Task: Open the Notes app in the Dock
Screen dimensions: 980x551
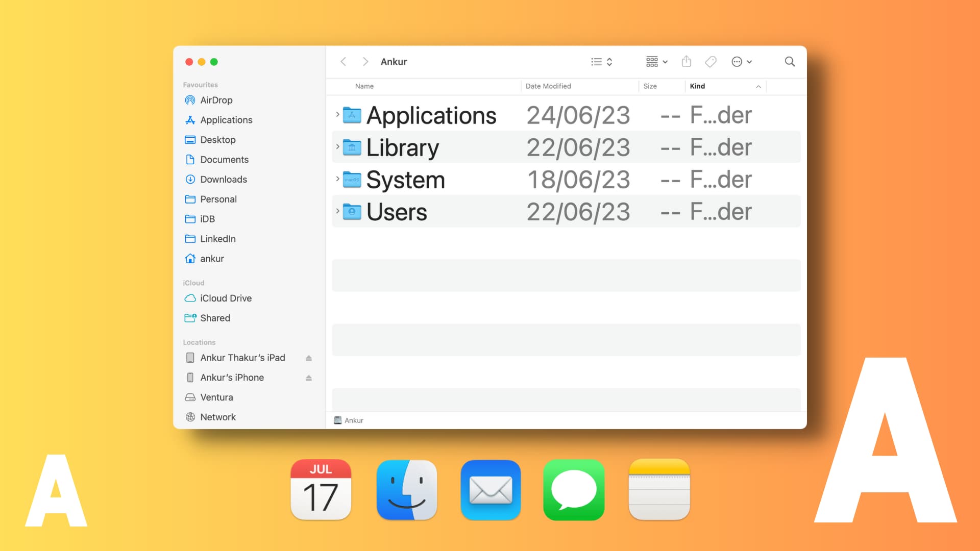Action: [659, 490]
